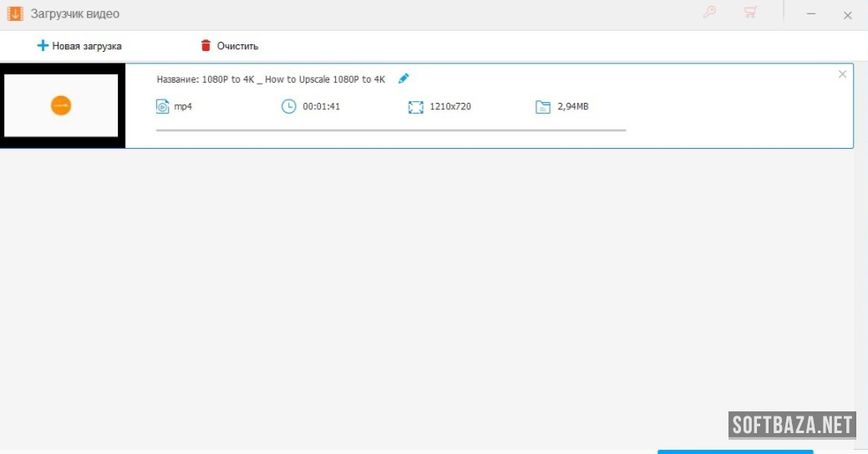Select the video title text

point(271,79)
